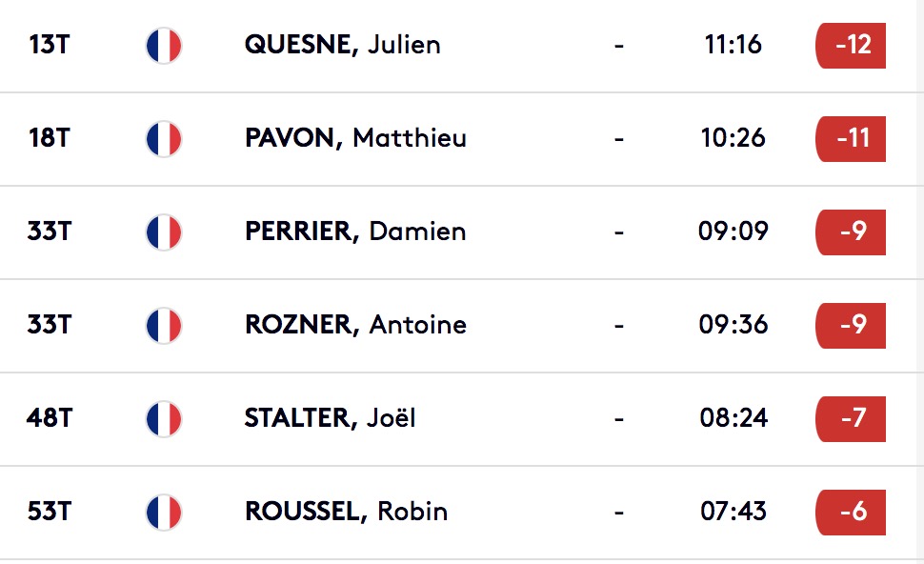Click the red -6 score badge
924x564 pixels.
click(x=851, y=513)
